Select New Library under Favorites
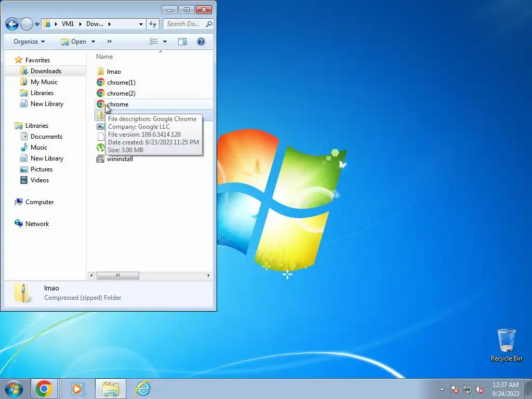The height and width of the screenshot is (399, 532). pos(47,103)
